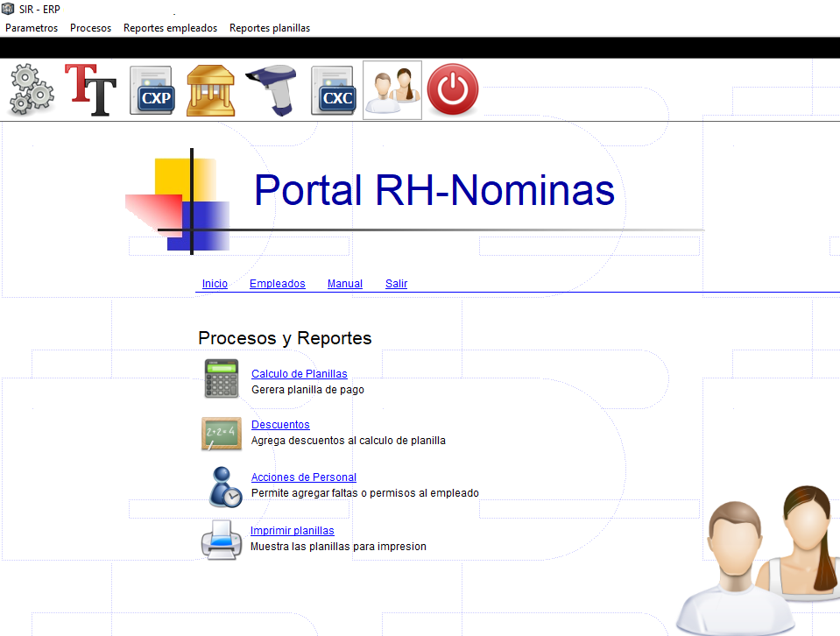Click the text 'Gerera planilla de pago'
The height and width of the screenshot is (636, 840).
[307, 390]
